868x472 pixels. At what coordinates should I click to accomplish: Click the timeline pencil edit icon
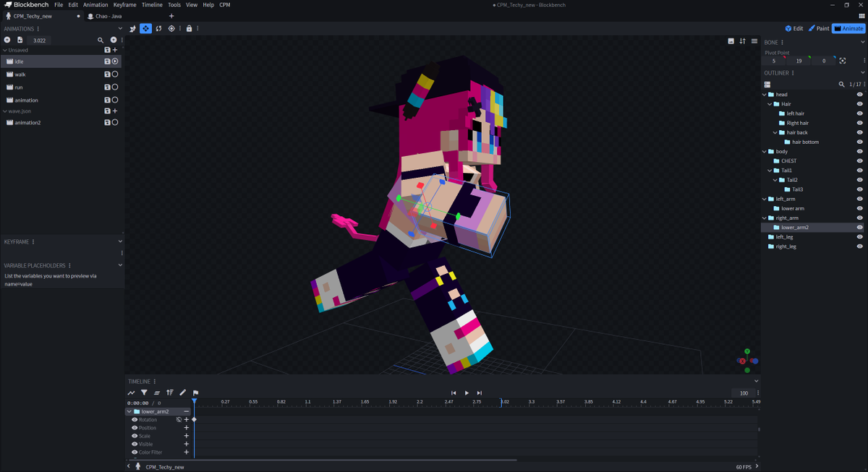tap(183, 392)
